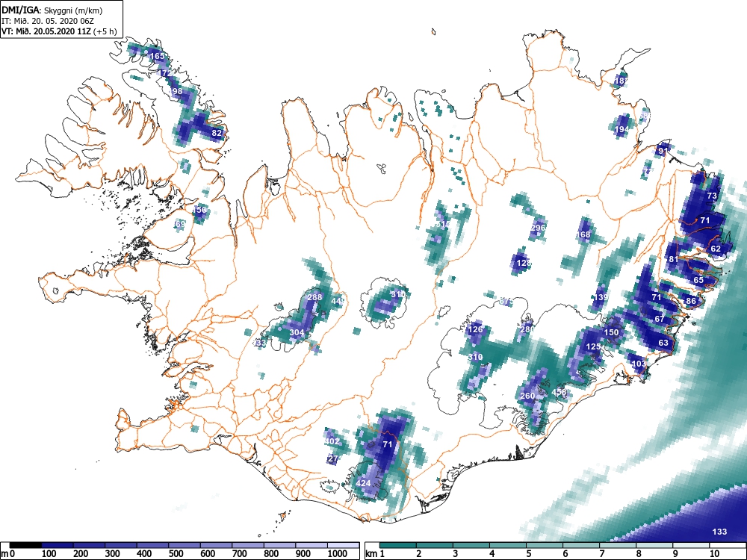Screen dimensions: 747x560
Task: Click the legend label 10 on the km scale
Action: (713, 554)
